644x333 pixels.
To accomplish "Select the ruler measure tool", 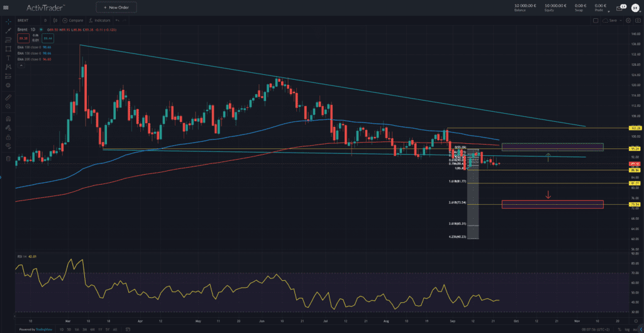I will 8,97.
